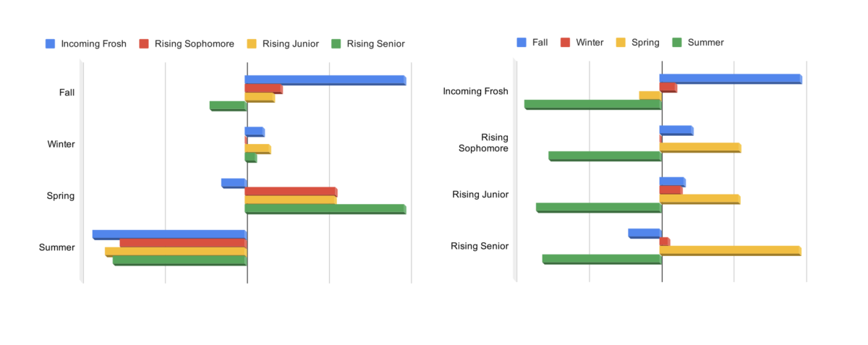Select the Spring axis label in left chart
Image resolution: width=868 pixels, height=345 pixels.
(61, 196)
